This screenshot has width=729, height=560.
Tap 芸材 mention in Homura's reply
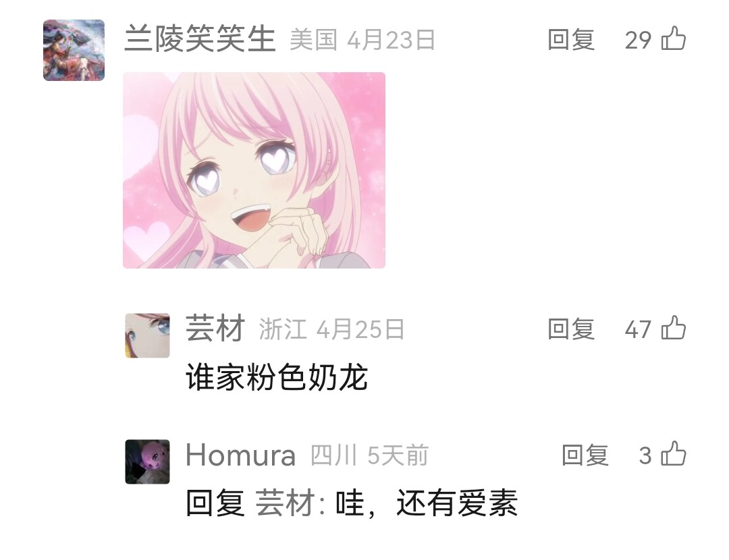(286, 503)
